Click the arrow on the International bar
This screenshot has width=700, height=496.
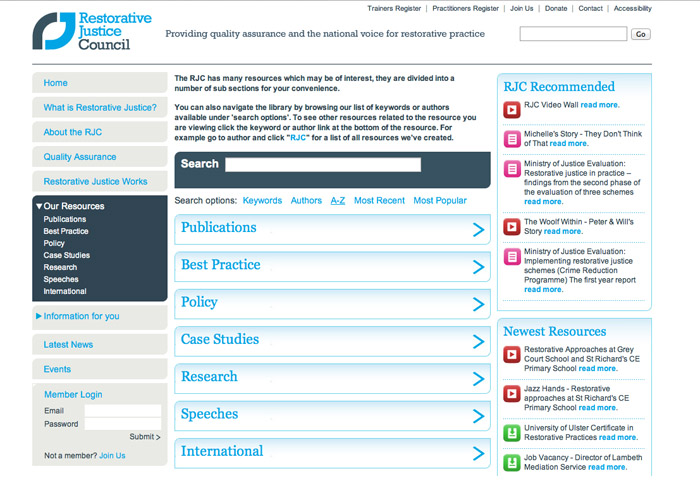(478, 454)
